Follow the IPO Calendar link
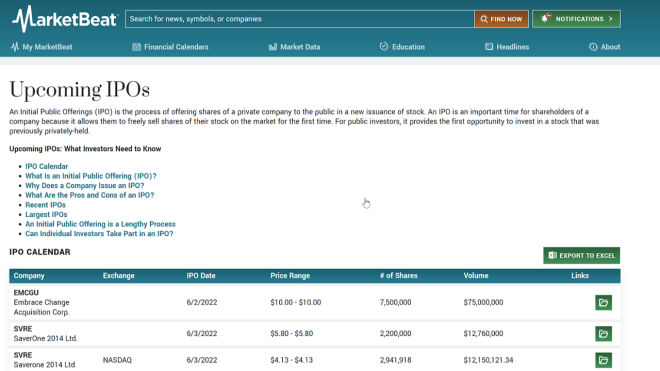Image resolution: width=660 pixels, height=371 pixels. [x=46, y=166]
